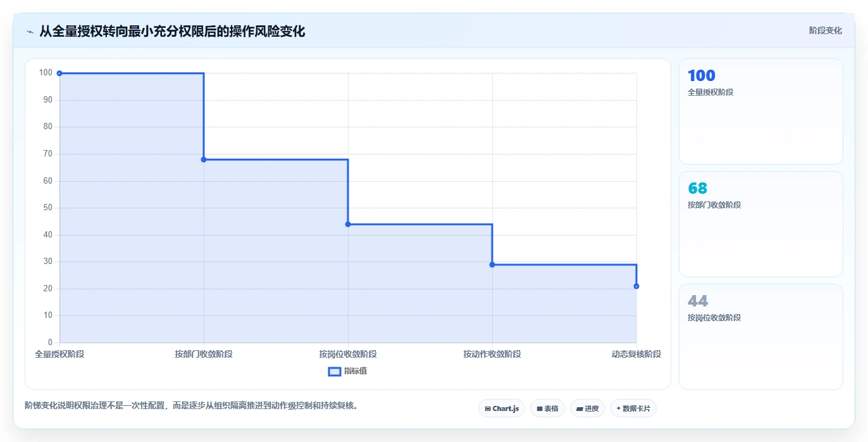Select the data point at 全量授权阶段
Viewport: 868px width, 442px height.
pos(59,73)
